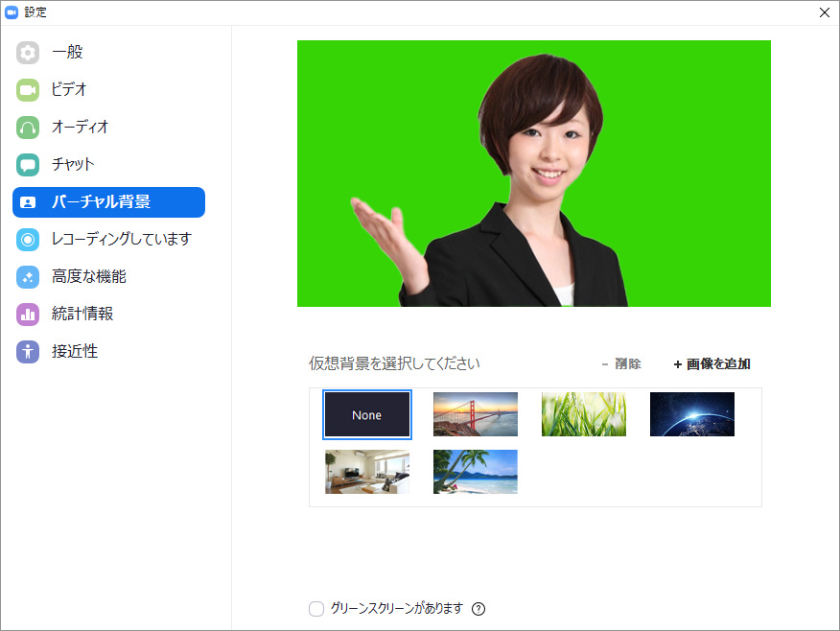Choose the green grass background thumbnail
Image resolution: width=840 pixels, height=631 pixels.
(583, 414)
